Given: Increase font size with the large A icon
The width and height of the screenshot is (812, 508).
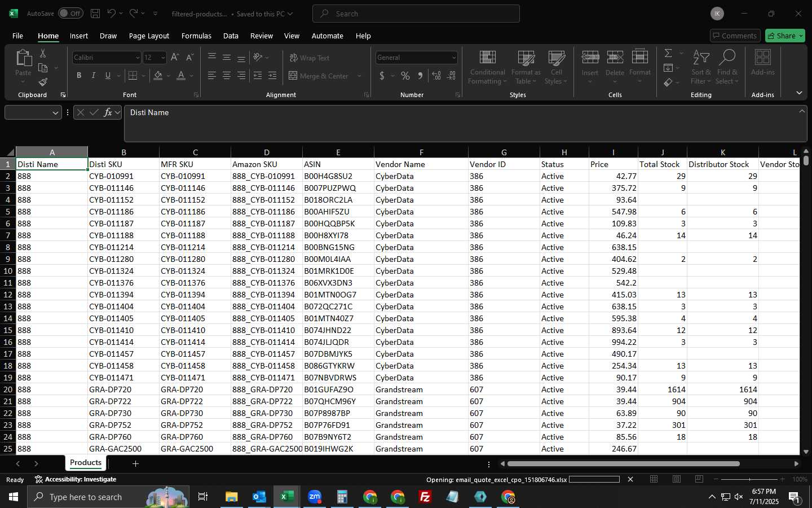Looking at the screenshot, I should pos(175,58).
